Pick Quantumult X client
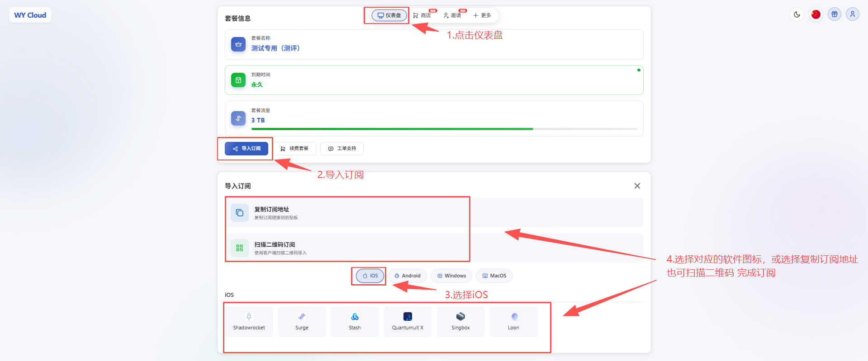 408,321
